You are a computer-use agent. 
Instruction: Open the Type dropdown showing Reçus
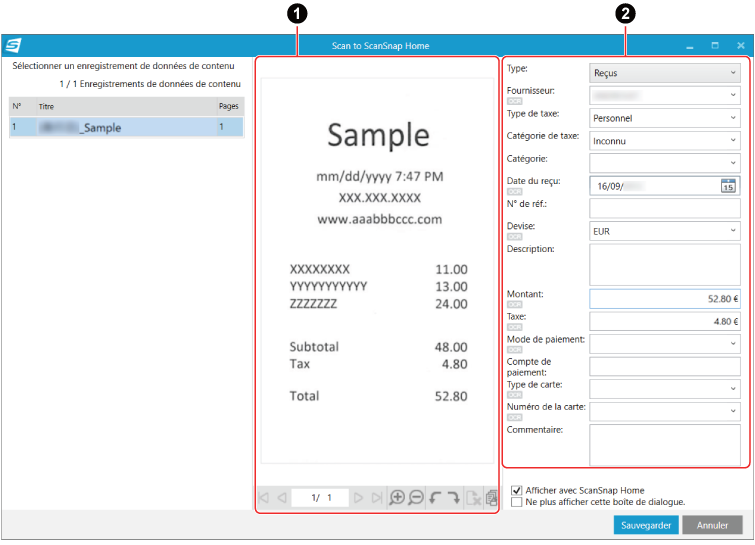pos(664,73)
